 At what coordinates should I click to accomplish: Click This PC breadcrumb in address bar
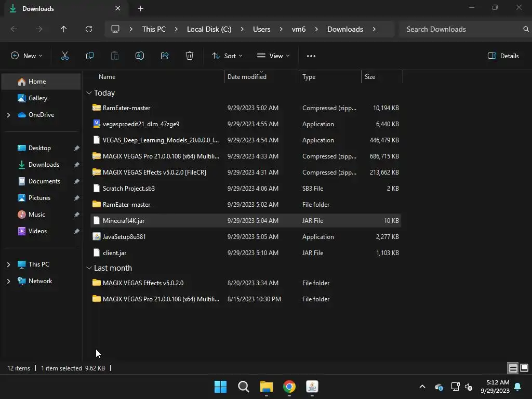(154, 29)
